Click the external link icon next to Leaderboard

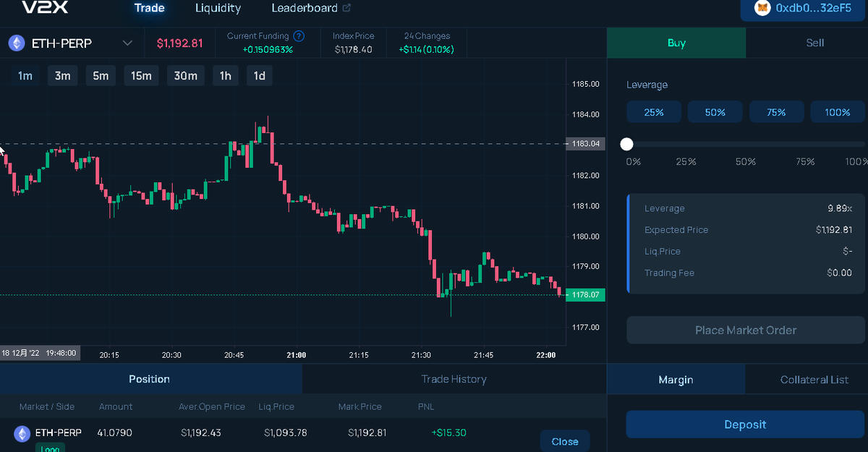[346, 9]
